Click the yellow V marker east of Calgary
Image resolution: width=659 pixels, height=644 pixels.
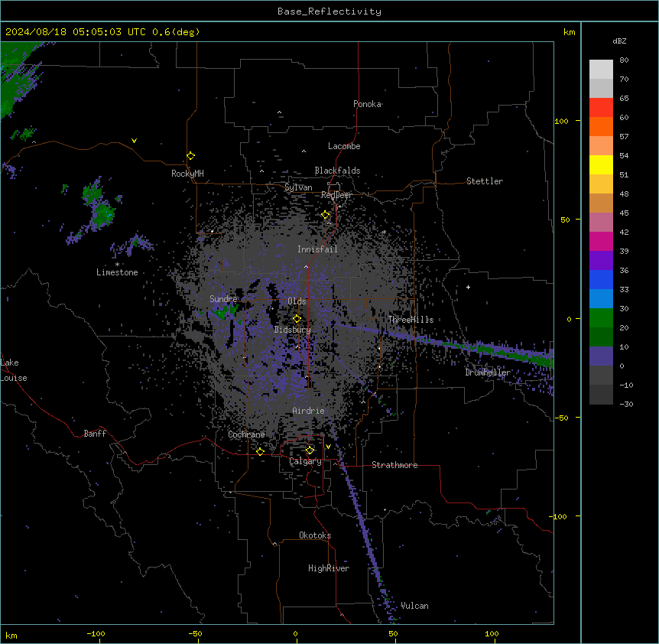coord(328,447)
